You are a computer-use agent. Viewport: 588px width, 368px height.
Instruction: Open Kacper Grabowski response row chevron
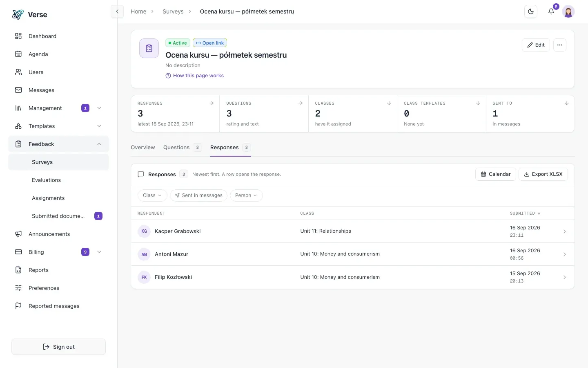point(565,231)
